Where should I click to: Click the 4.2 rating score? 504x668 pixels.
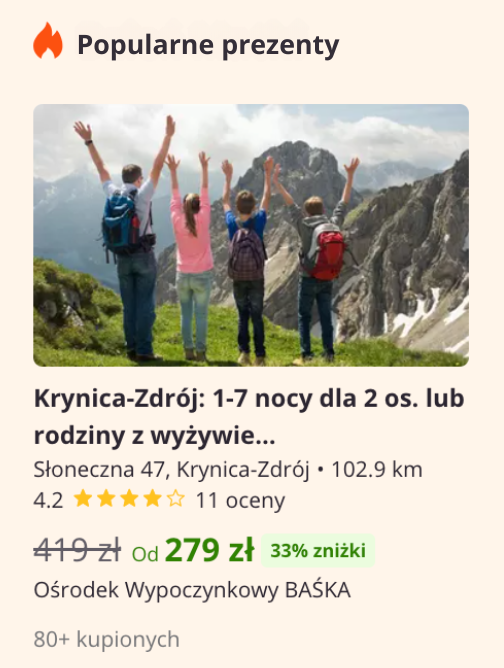[x=48, y=500]
